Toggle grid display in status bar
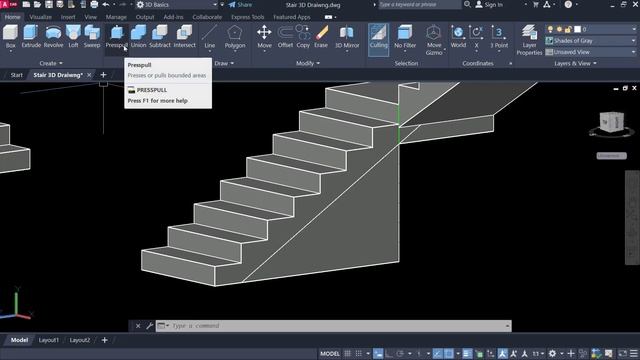Screen dimensions: 640x360 [347, 353]
